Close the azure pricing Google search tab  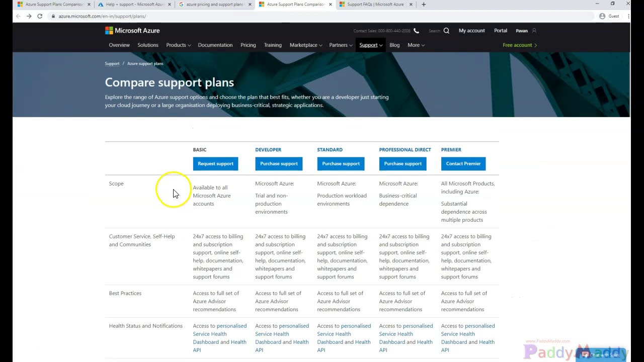click(250, 5)
